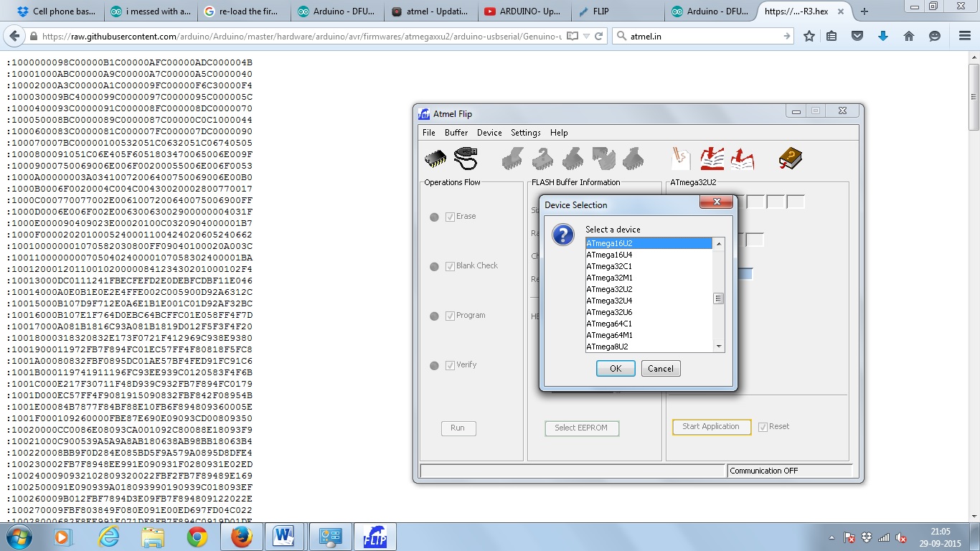Open the Load HEX File icon

coord(714,159)
